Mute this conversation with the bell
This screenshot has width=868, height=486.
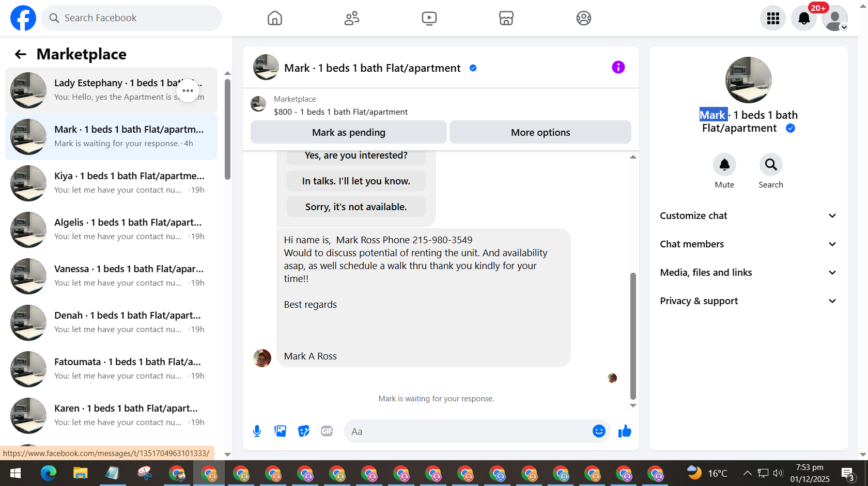(x=724, y=165)
